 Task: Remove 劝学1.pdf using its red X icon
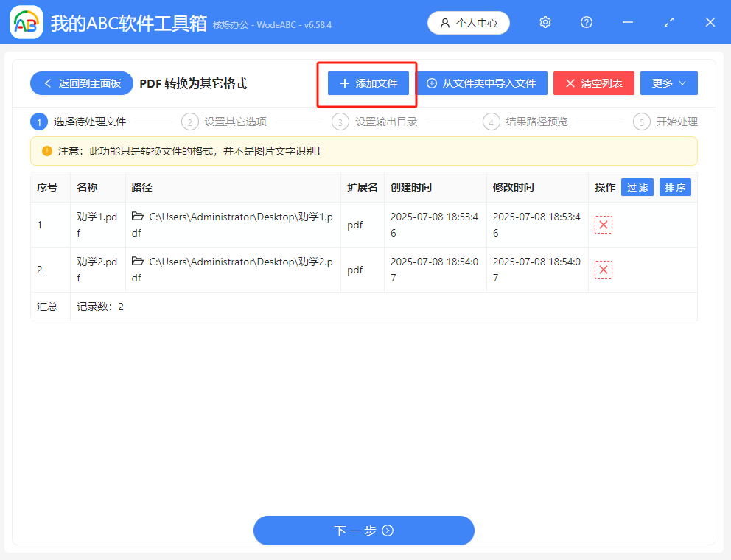click(x=603, y=225)
